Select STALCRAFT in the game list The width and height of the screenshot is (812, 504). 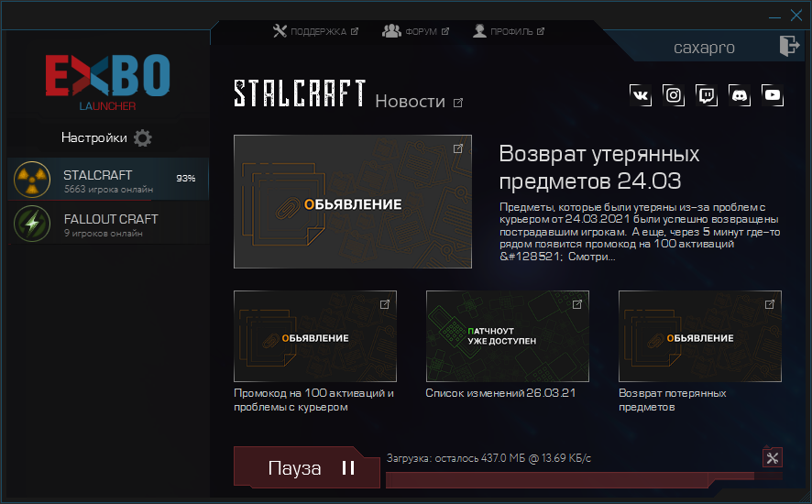[108, 180]
